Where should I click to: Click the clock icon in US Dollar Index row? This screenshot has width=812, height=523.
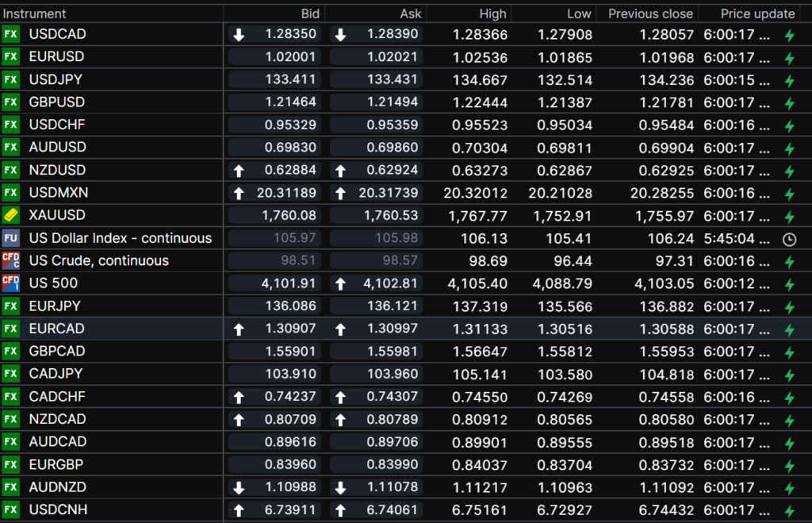(x=789, y=239)
